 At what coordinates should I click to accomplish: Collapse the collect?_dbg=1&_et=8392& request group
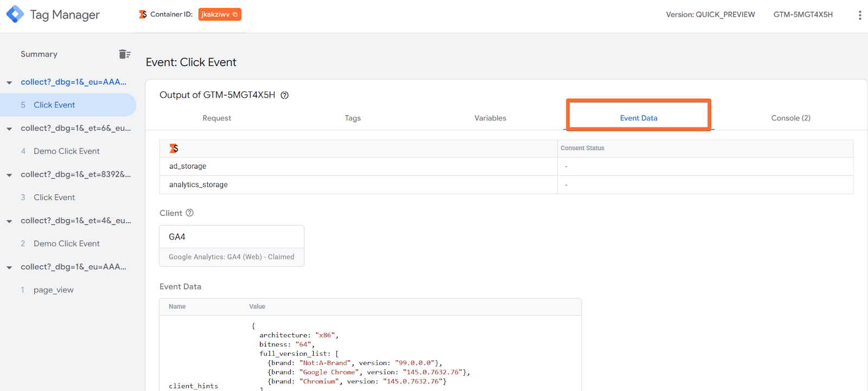(x=9, y=175)
